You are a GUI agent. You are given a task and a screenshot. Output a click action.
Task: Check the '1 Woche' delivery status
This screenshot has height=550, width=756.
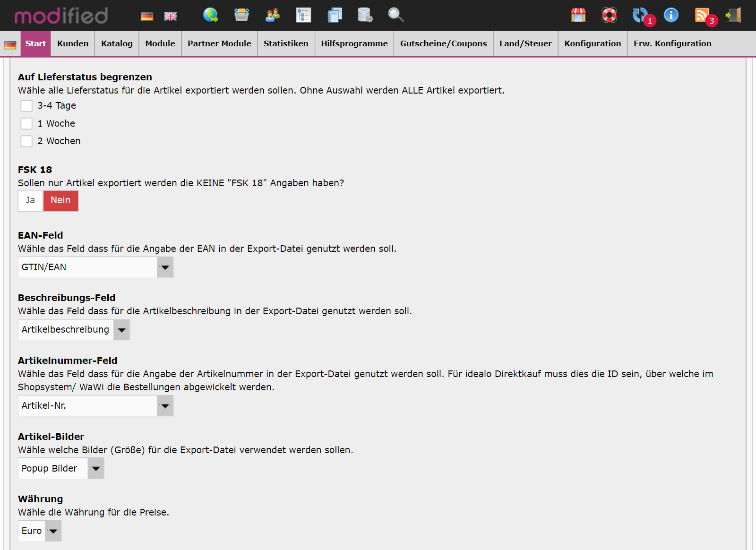pyautogui.click(x=26, y=124)
